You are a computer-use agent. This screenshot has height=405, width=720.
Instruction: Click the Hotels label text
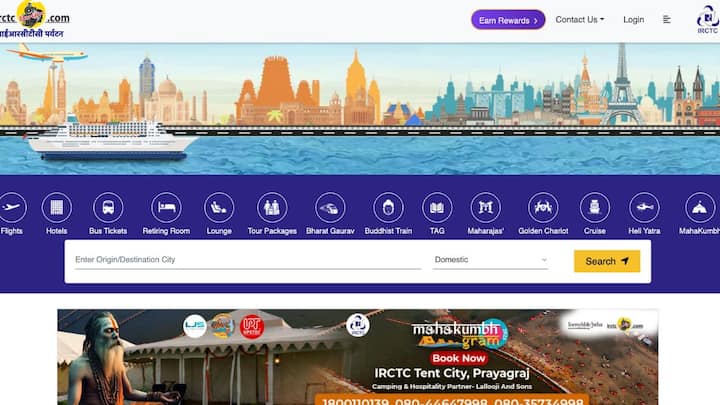[x=56, y=231]
